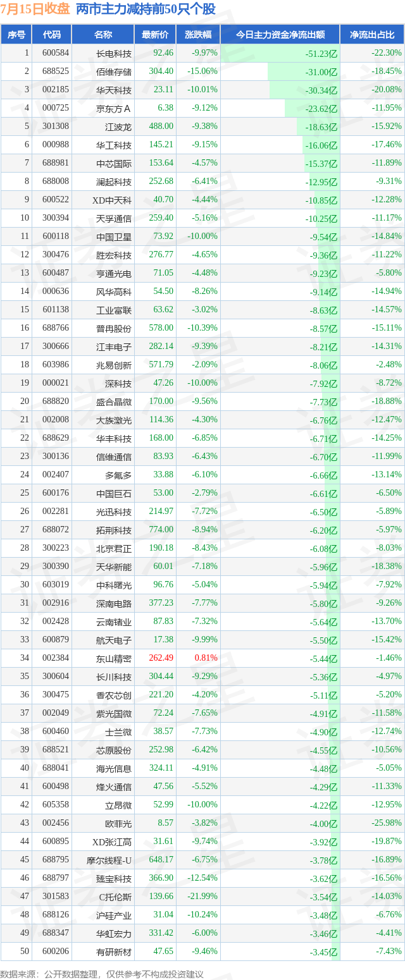Screen dimensions: 405x980
Task: Click the -51.23亿 outflow bar
Action: pos(321,54)
